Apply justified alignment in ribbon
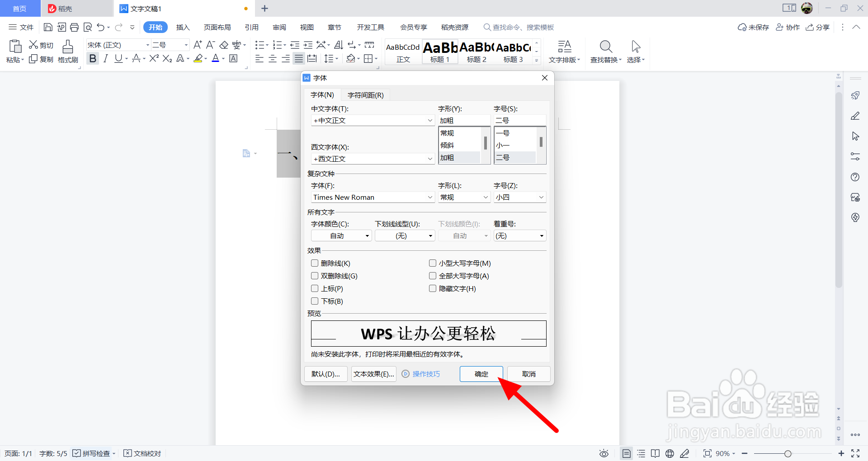This screenshot has height=461, width=868. pos(299,59)
